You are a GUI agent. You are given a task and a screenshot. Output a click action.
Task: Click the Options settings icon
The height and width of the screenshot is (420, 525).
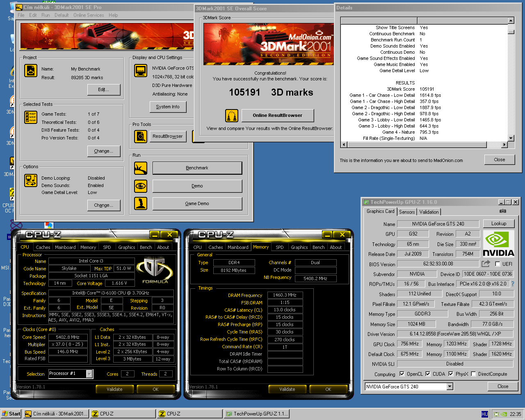tap(31, 180)
